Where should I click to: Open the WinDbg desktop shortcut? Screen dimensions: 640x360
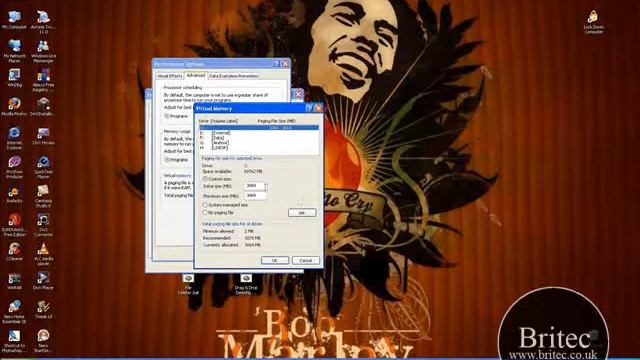(x=14, y=78)
